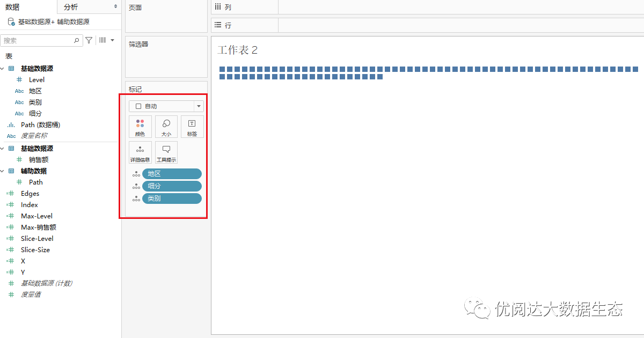This screenshot has height=338, width=644.
Task: Select the Slice-Size field
Action: 35,250
